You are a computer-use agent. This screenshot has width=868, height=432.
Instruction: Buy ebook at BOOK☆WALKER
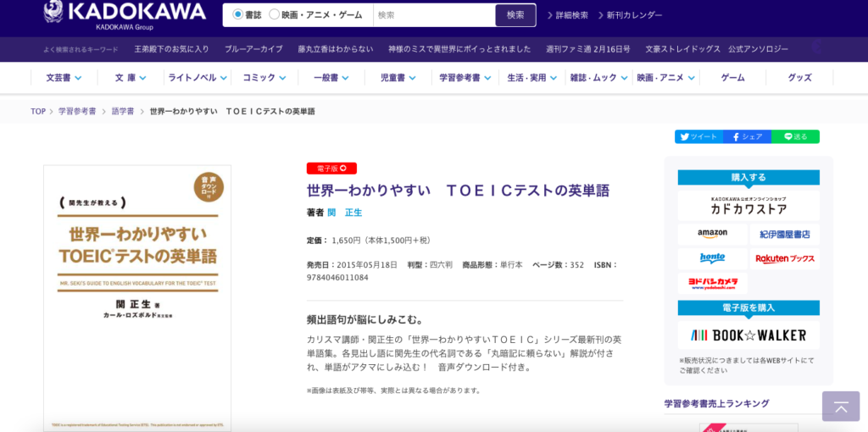coord(748,335)
